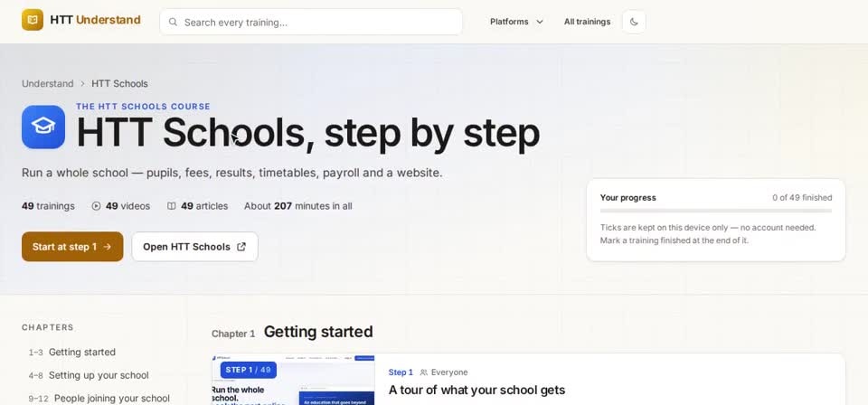Click the 'STEP 1 / 49' badge
Image resolution: width=868 pixels, height=405 pixels.
(248, 370)
